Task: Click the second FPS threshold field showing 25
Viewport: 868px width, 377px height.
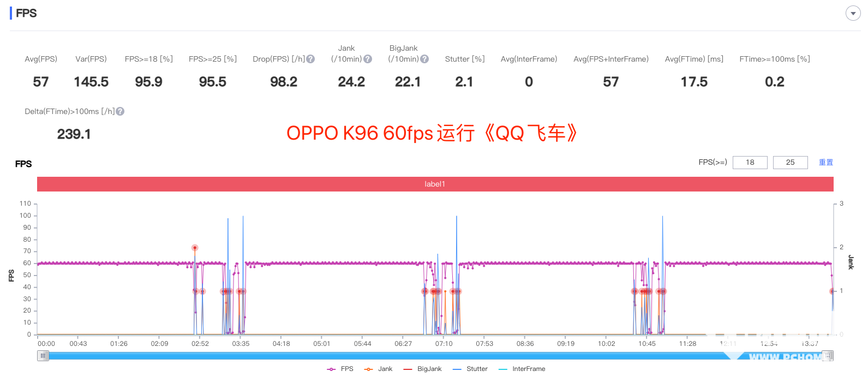Action: (x=790, y=162)
